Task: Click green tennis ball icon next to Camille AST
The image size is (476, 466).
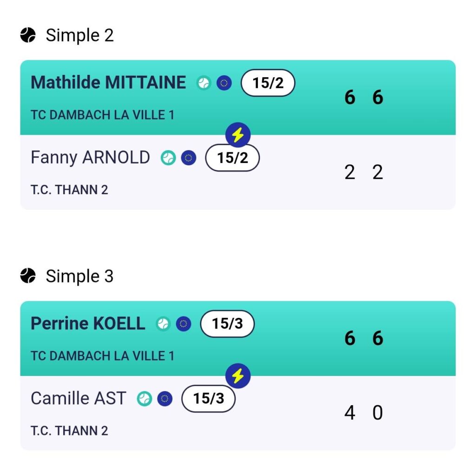Action: point(144,398)
